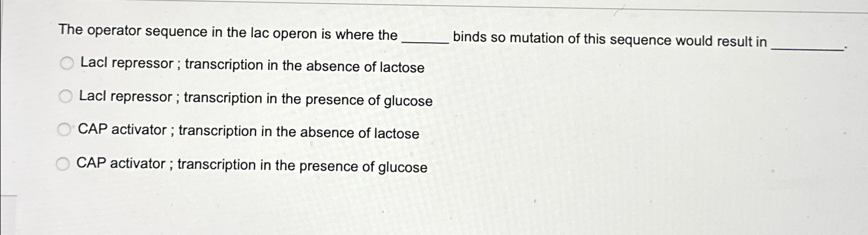Click 'LacI repressor' text in the presence-of-glucose option
Image resolution: width=868 pixels, height=235 pixels.
click(x=126, y=97)
